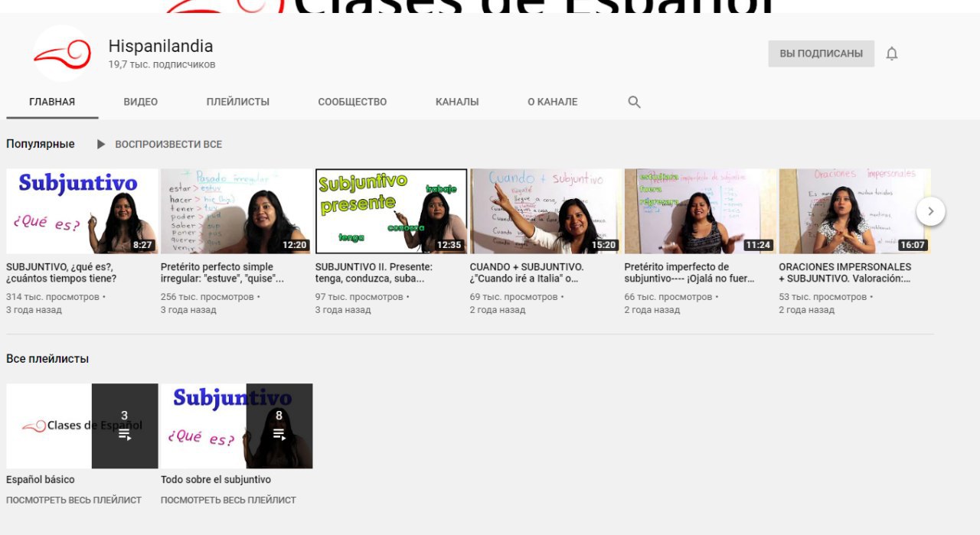Click title ORACIONES IMPERSONALES + SUBJUNTIVO
980x535 pixels.
tap(846, 272)
